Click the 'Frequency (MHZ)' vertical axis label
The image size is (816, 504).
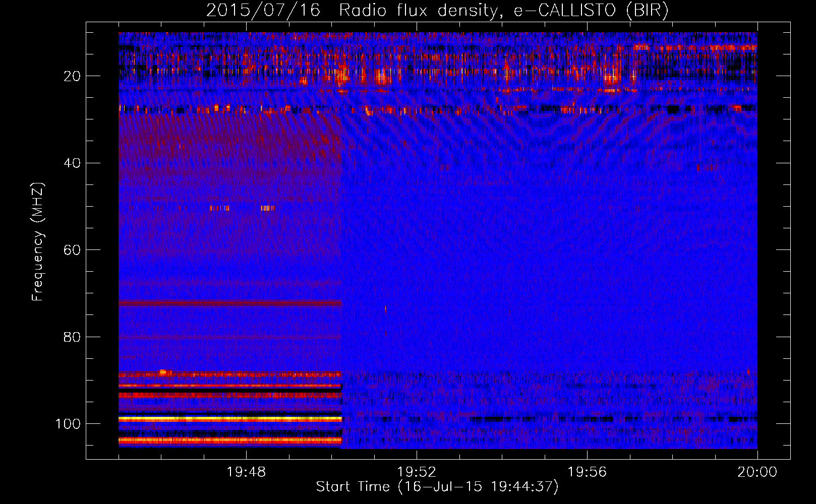tap(38, 242)
